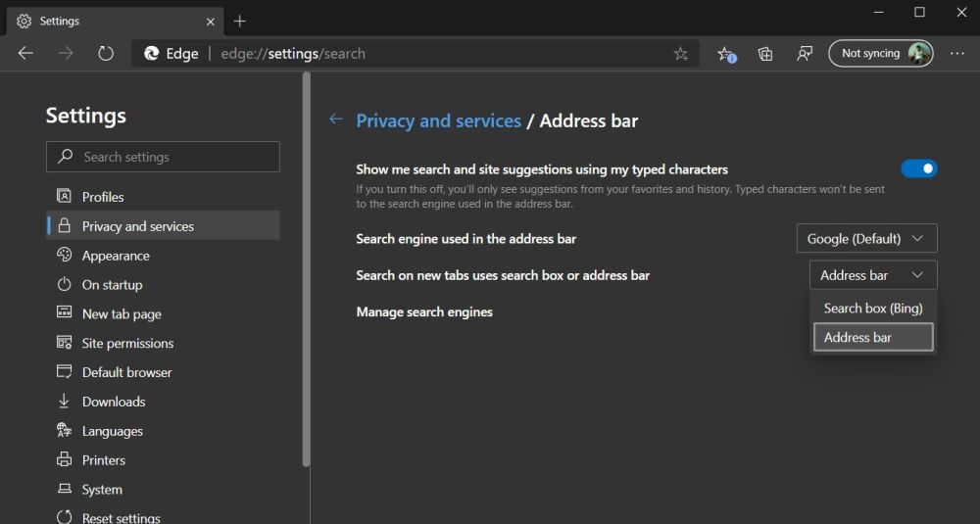
Task: Open Site permissions in sidebar
Action: click(x=127, y=343)
